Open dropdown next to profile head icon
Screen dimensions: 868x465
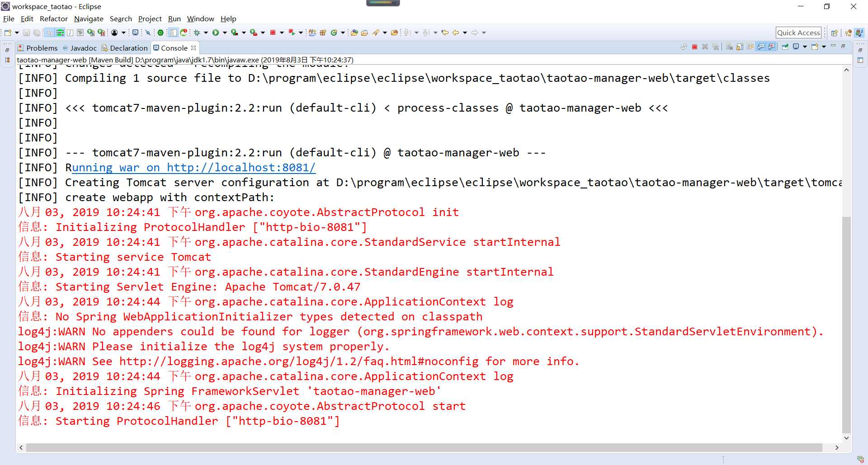point(123,33)
